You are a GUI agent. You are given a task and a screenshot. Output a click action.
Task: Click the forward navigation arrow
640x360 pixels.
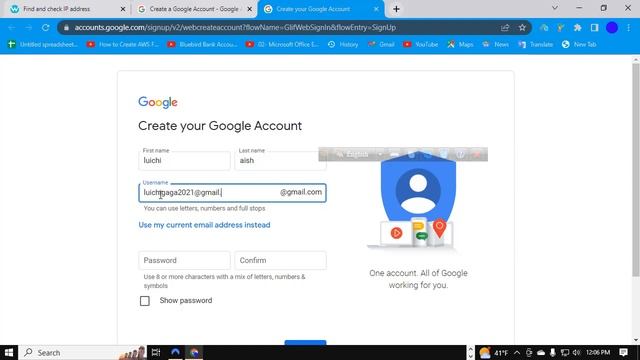(x=28, y=28)
